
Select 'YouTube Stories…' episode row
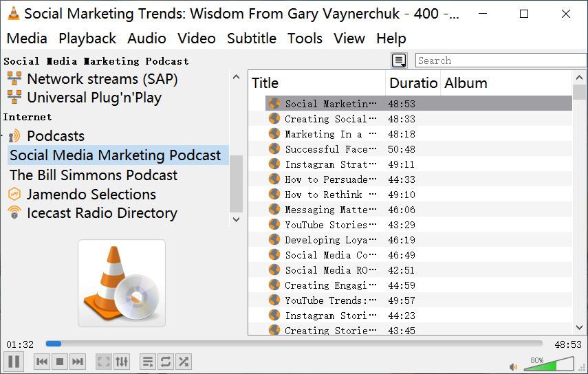tap(419, 225)
